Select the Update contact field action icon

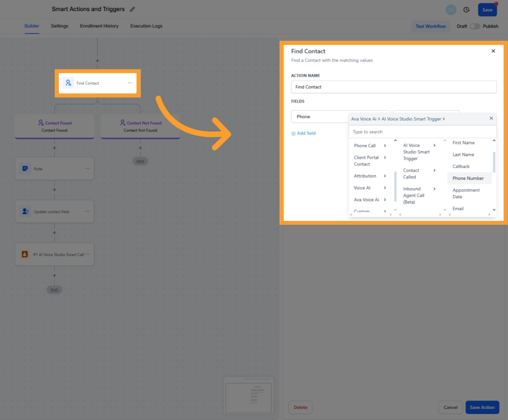(25, 211)
